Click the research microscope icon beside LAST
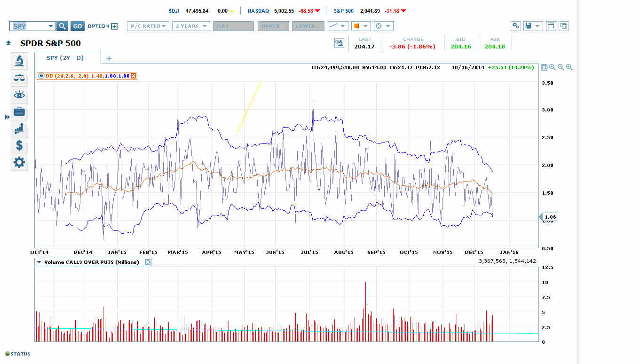This screenshot has width=640, height=364. pyautogui.click(x=339, y=43)
